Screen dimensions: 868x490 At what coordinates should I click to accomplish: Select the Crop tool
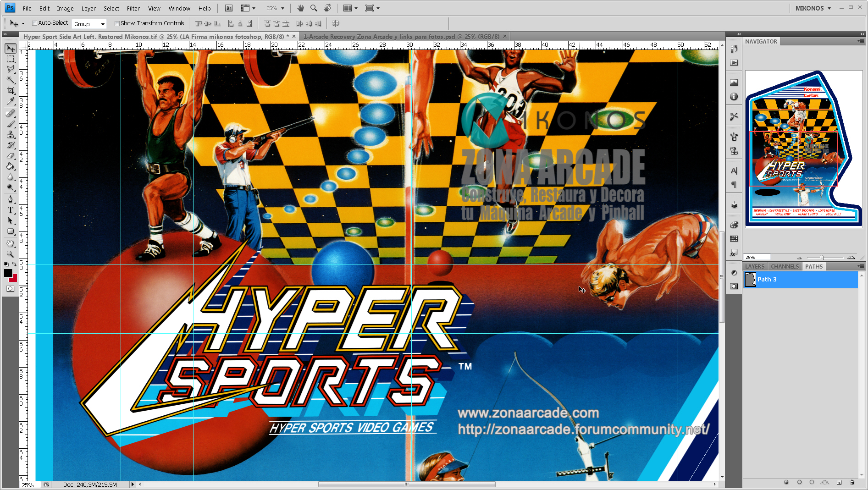tap(10, 91)
